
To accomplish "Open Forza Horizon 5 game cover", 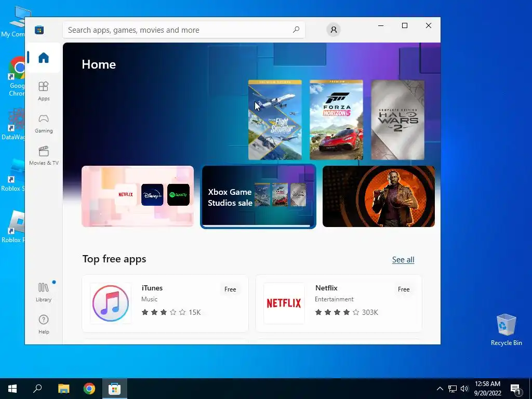I will 336,120.
